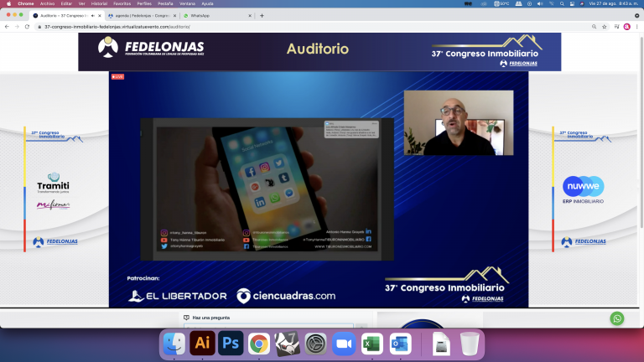Click the Haz una pregunta label
The width and height of the screenshot is (644, 362).
[211, 318]
